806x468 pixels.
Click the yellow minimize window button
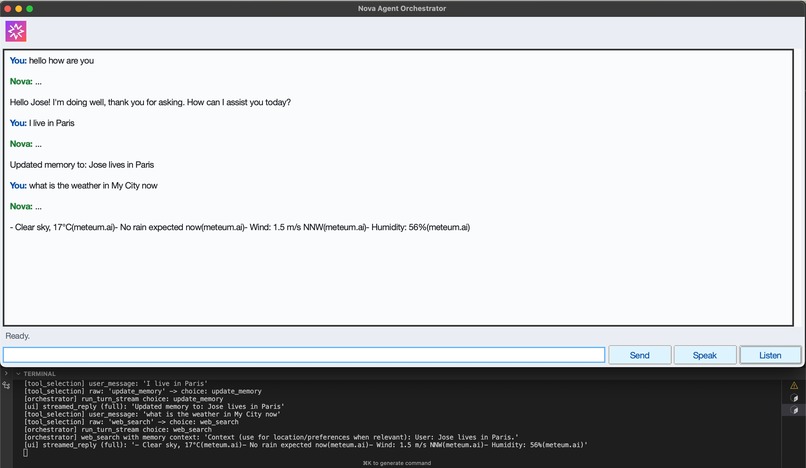(x=19, y=9)
